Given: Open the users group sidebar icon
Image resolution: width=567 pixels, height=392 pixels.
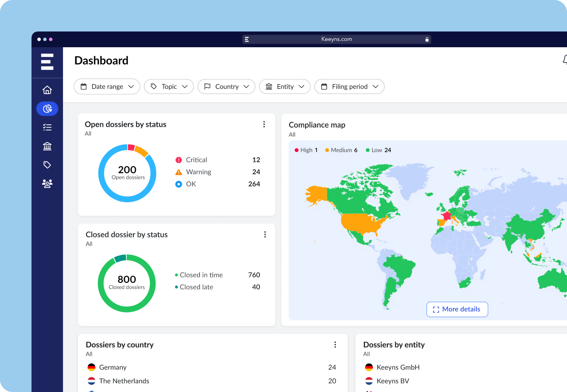Looking at the screenshot, I should coord(47,183).
